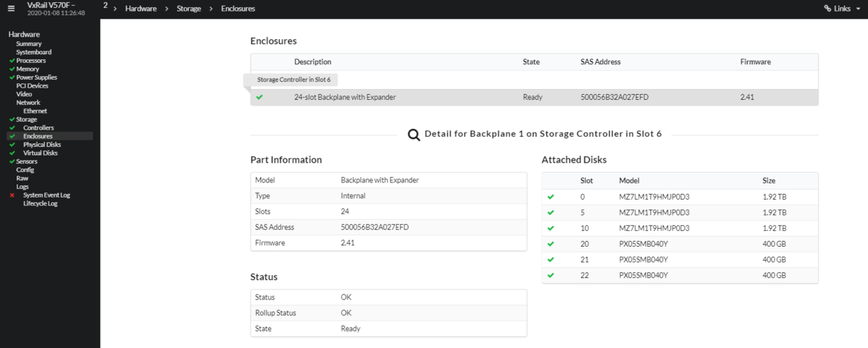Click green check for disk slot 0
The image size is (868, 348).
(551, 197)
